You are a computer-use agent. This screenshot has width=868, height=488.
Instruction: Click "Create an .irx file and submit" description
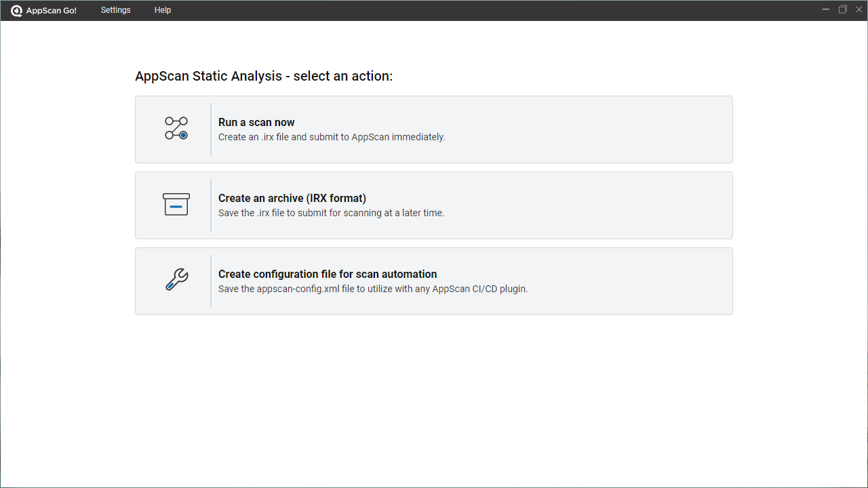(332, 137)
